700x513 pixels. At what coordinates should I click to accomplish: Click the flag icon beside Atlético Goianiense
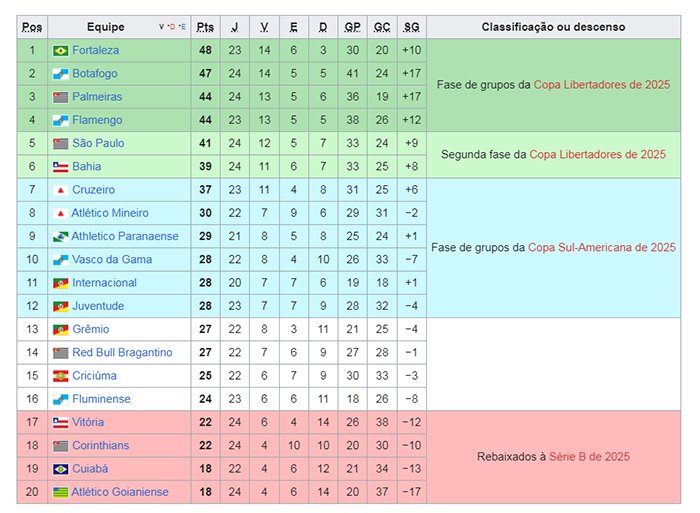(x=60, y=492)
